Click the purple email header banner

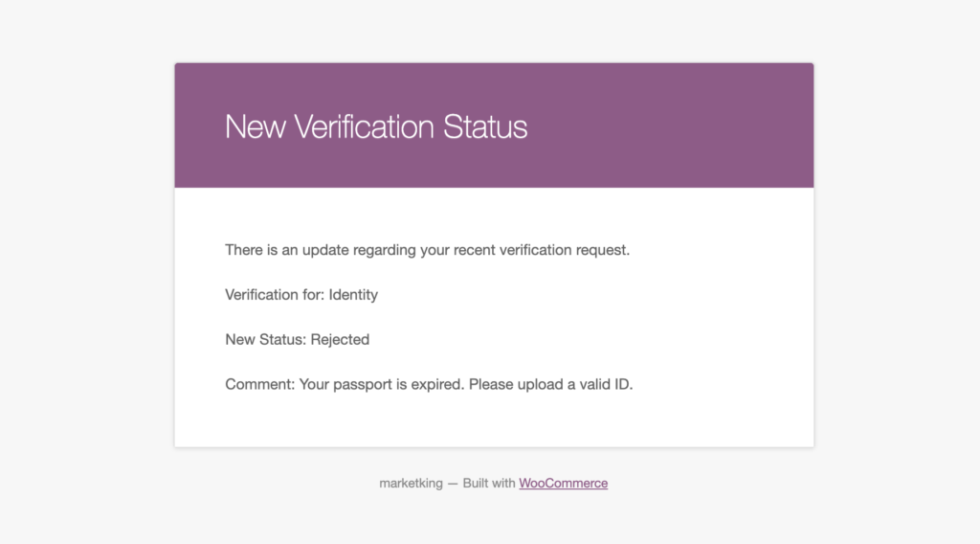494,125
